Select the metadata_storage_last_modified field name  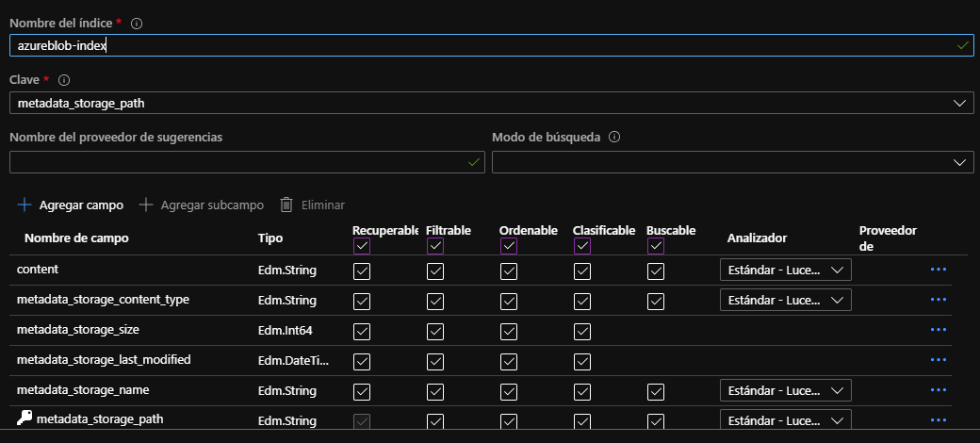point(104,359)
